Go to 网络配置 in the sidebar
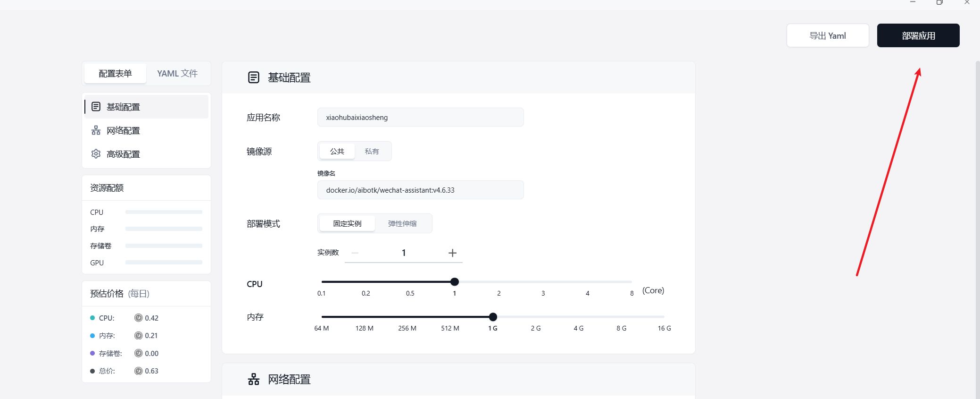Screen dimensions: 980x399 pos(146,130)
